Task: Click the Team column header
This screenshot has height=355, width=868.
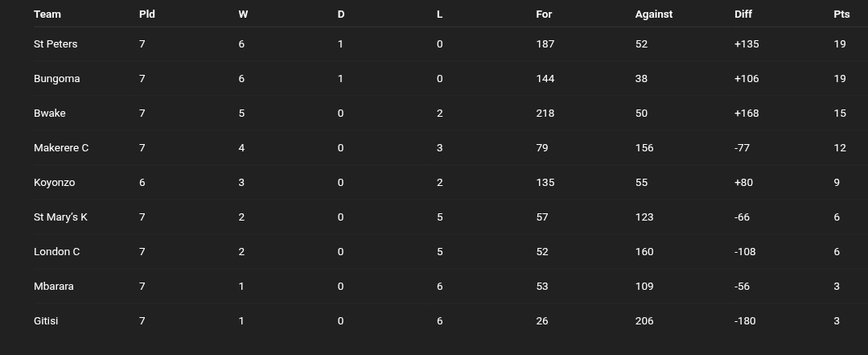Action: (47, 14)
